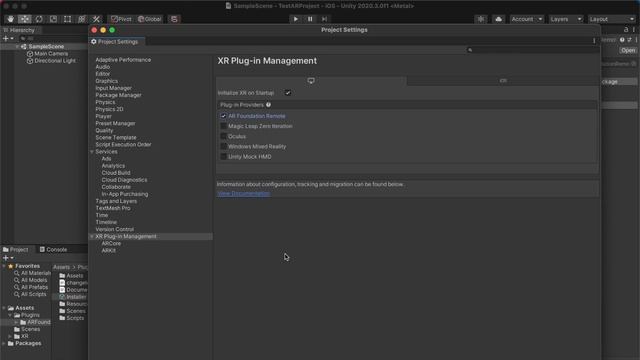The image size is (640, 360).
Task: Open the Layout dropdown
Action: tap(611, 19)
